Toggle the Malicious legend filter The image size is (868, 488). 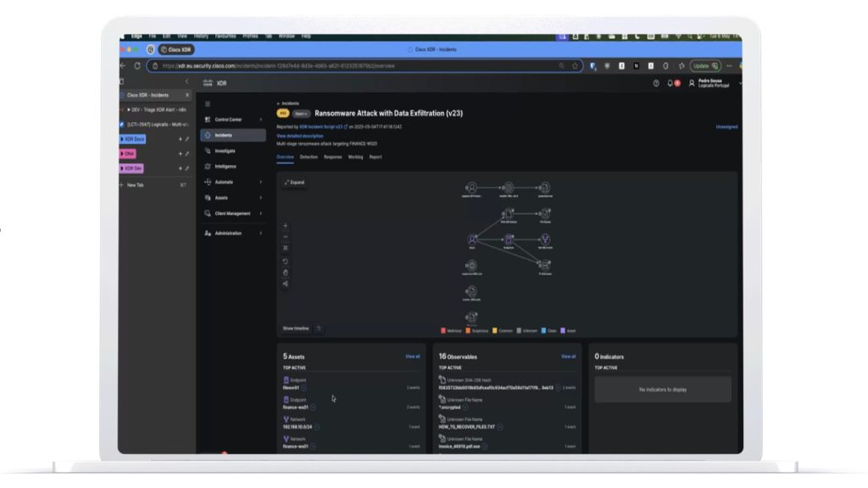[x=444, y=330]
